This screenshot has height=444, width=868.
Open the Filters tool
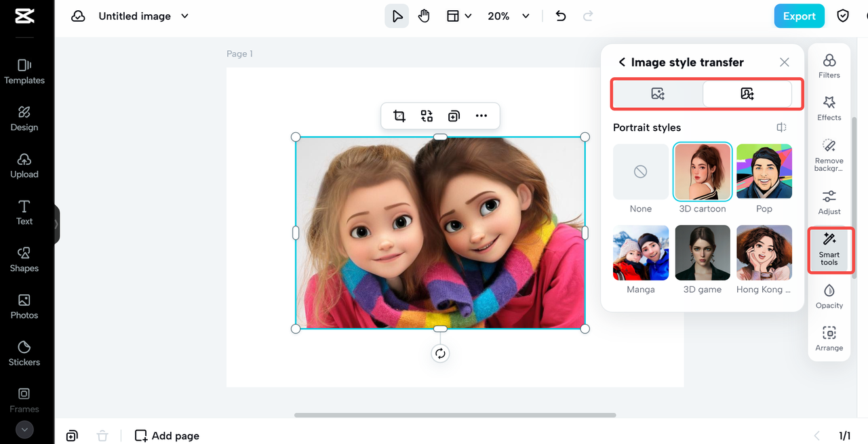[x=829, y=66]
